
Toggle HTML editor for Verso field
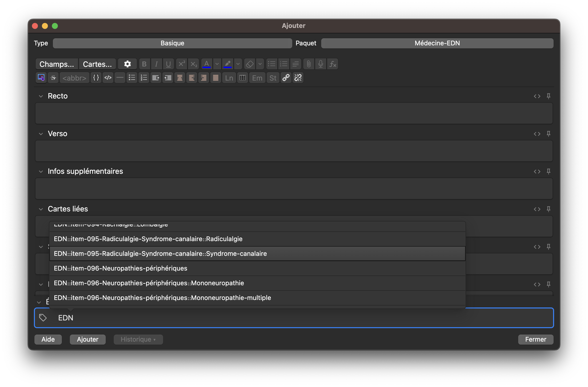[537, 134]
